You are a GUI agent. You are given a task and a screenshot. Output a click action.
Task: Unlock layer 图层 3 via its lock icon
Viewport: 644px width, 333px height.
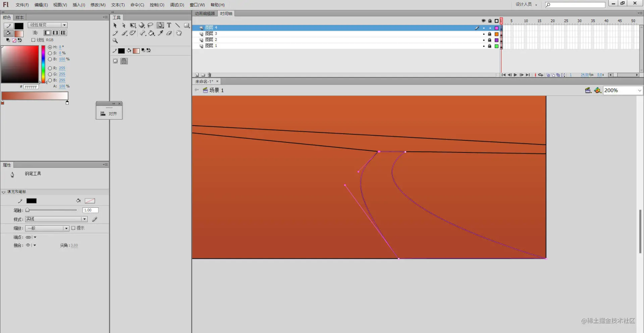(x=489, y=34)
